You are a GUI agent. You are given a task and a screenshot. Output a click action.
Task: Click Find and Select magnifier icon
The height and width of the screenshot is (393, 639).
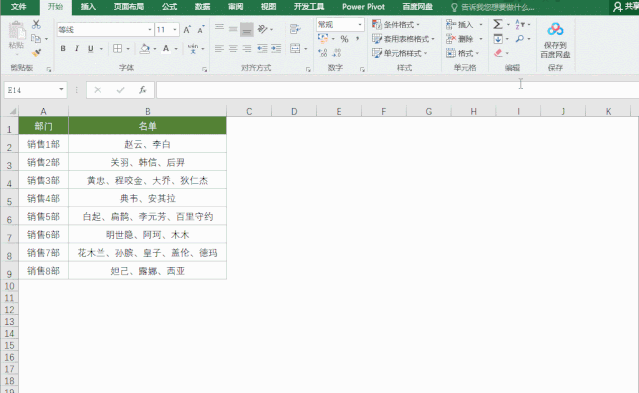tap(520, 39)
